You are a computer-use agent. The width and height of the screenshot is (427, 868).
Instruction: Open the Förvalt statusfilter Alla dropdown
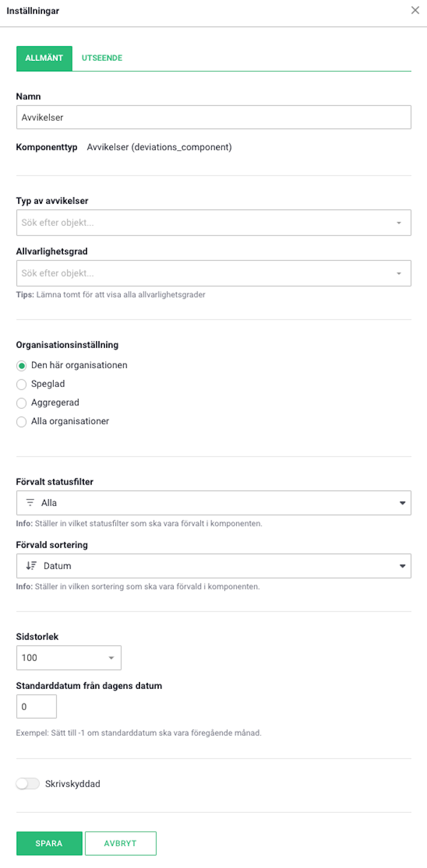click(213, 503)
